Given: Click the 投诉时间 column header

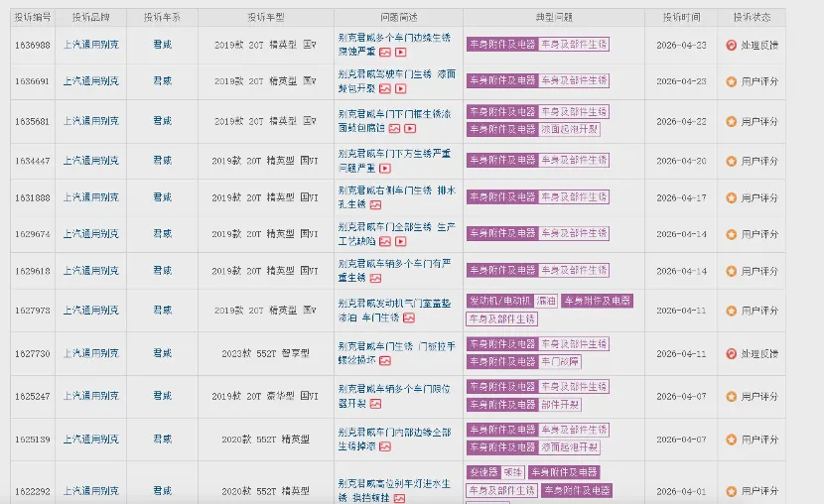Looking at the screenshot, I should pyautogui.click(x=682, y=17).
